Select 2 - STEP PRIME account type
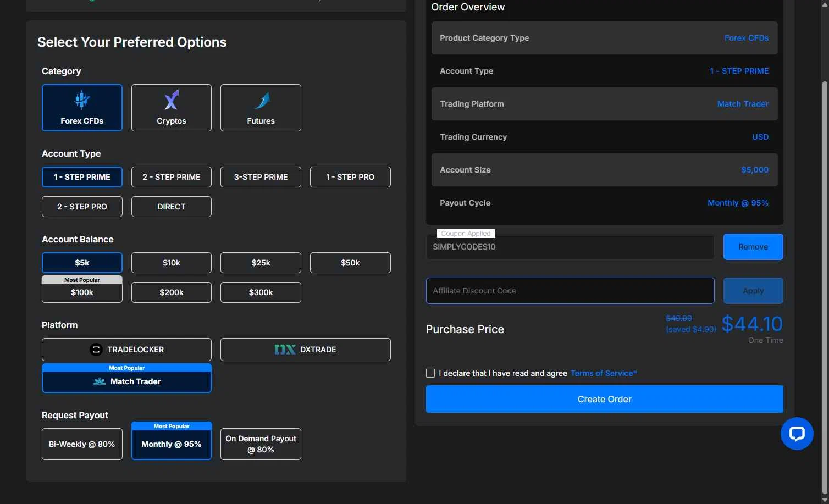Screen dimensions: 829x504 point(172,177)
